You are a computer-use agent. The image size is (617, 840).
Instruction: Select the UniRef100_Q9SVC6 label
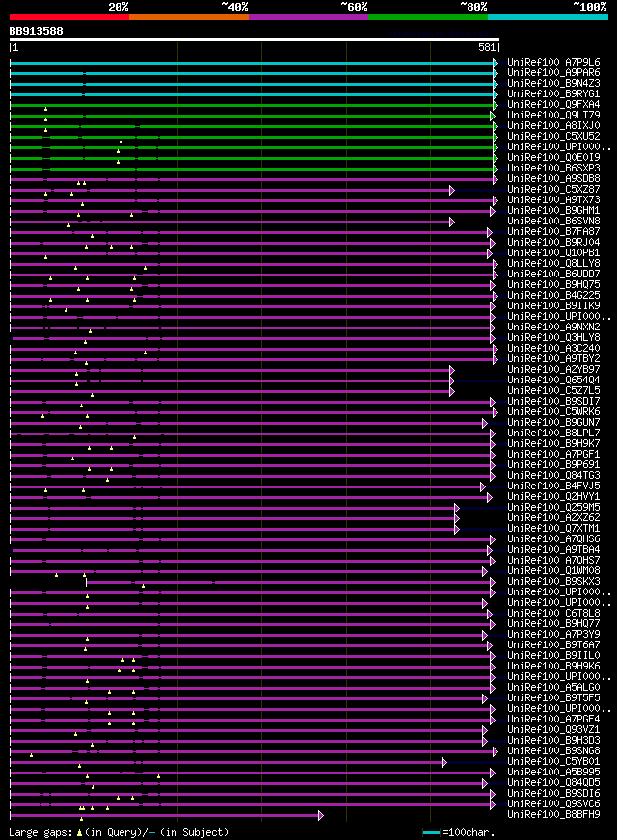point(553,804)
